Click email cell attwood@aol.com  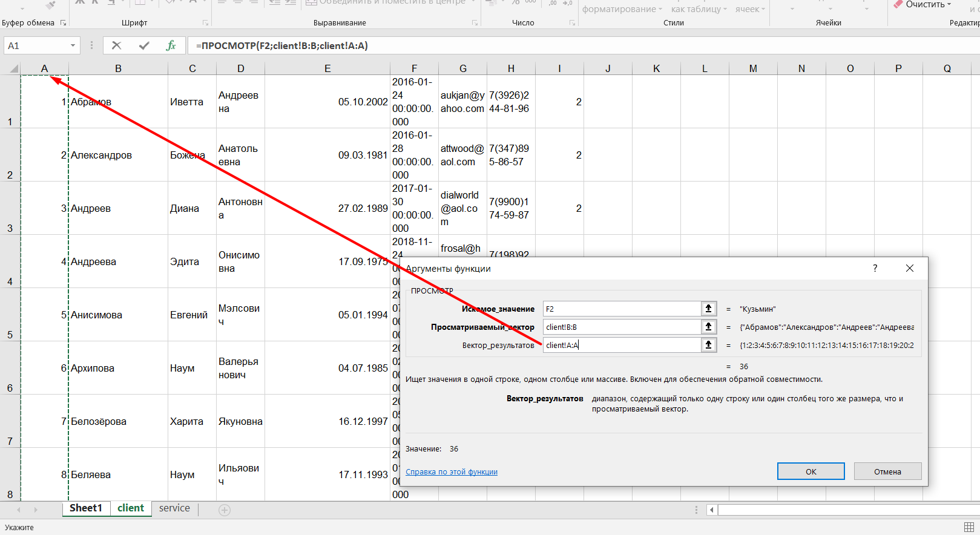point(463,155)
